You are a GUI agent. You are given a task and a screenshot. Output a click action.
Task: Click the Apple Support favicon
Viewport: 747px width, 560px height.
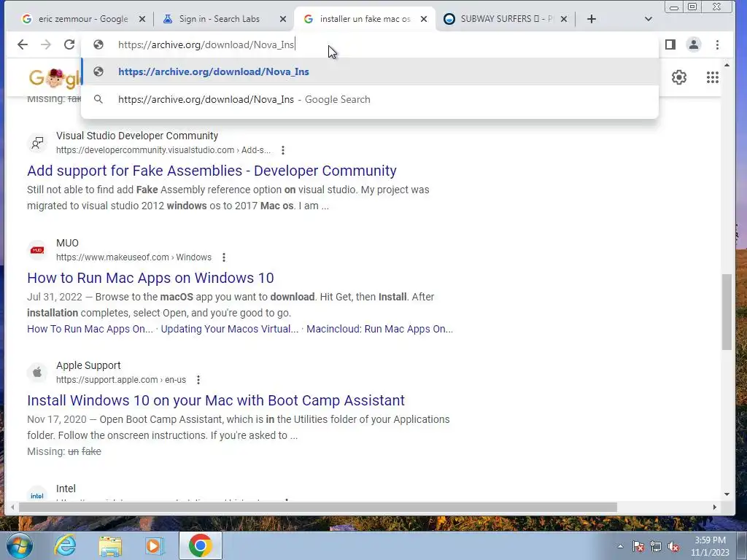coord(37,373)
